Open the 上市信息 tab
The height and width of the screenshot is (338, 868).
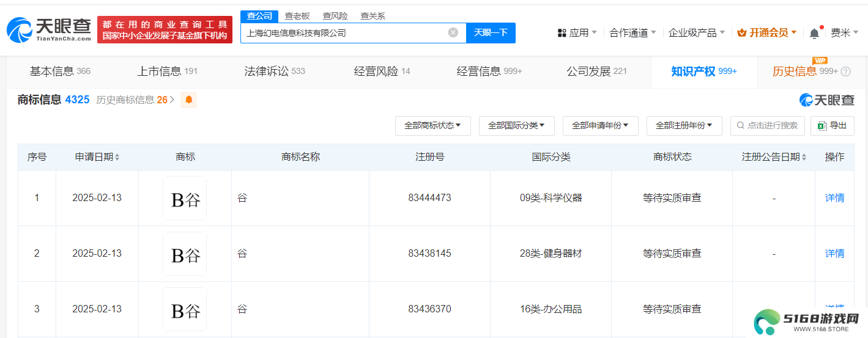[x=167, y=72]
